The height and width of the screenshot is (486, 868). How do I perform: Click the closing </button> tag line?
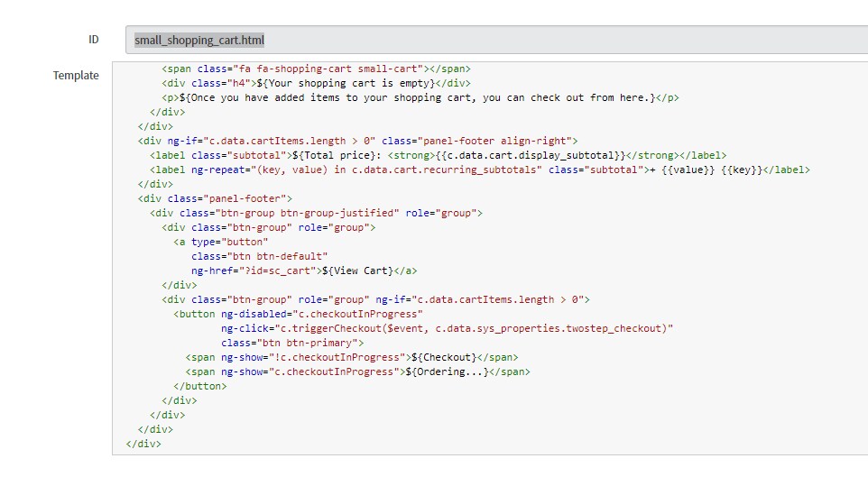(199, 386)
